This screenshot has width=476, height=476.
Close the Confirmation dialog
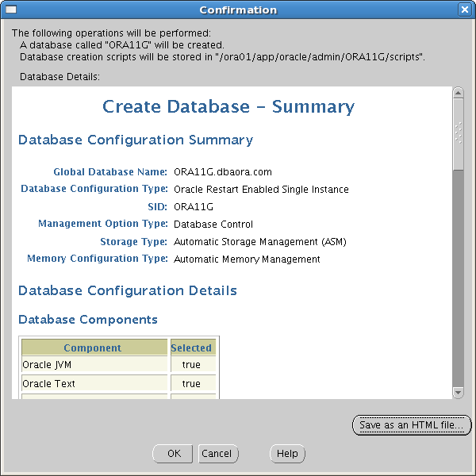click(464, 10)
